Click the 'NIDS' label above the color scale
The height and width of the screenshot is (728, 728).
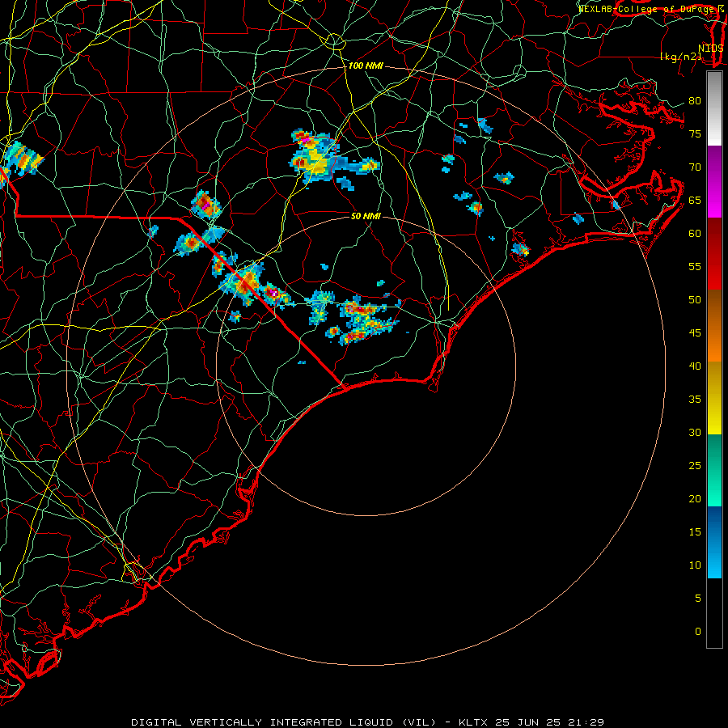(711, 49)
